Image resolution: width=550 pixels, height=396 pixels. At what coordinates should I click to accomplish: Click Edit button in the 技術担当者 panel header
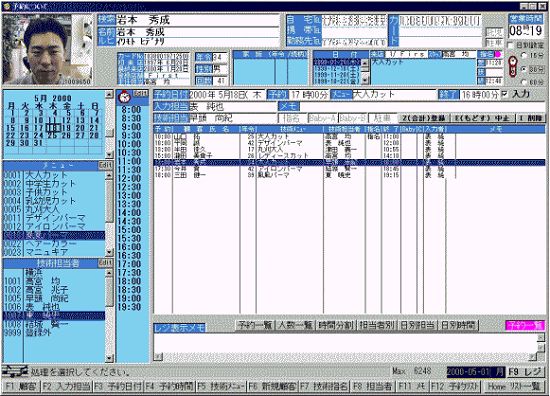click(x=105, y=263)
